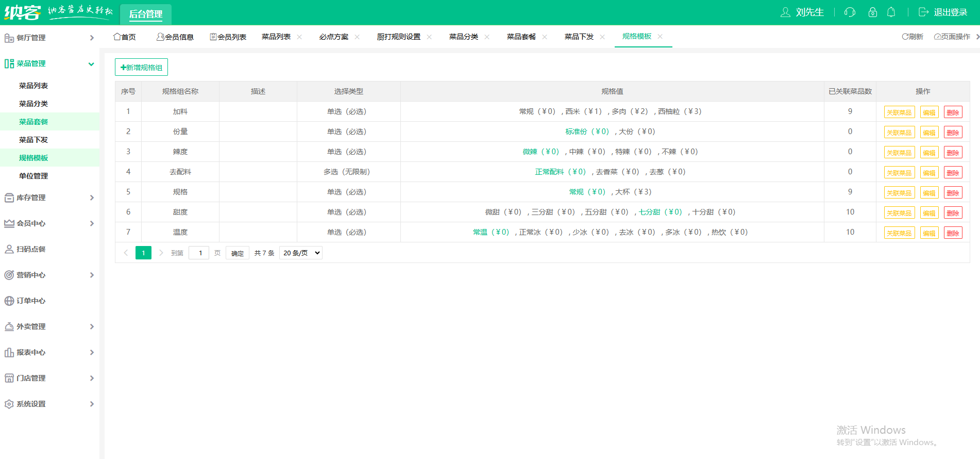Click 编辑 for the 辣度 row
The height and width of the screenshot is (459, 980).
point(929,153)
